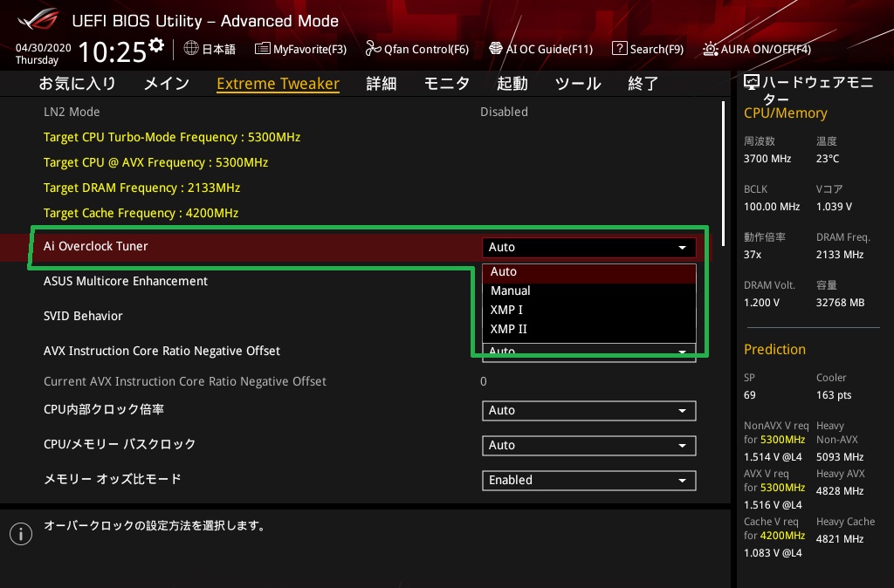Select AVX Instruction Core Ratio Negative Offset
The height and width of the screenshot is (588, 894).
click(162, 351)
